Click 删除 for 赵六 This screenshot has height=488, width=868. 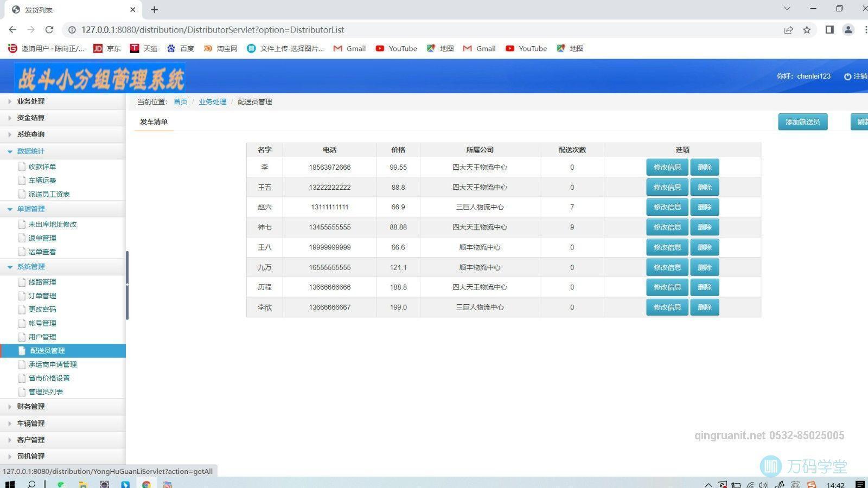coord(705,207)
